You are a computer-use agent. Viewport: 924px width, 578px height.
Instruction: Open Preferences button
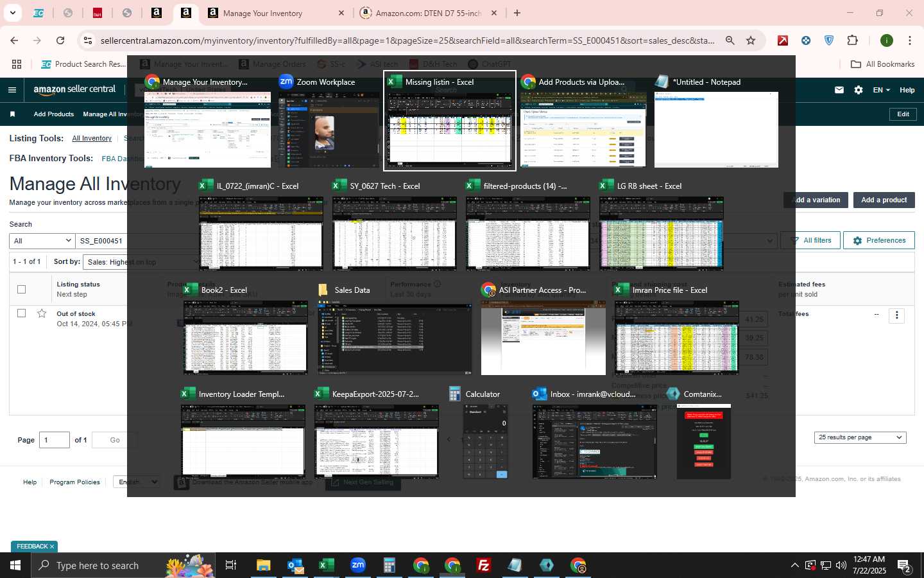(x=878, y=241)
